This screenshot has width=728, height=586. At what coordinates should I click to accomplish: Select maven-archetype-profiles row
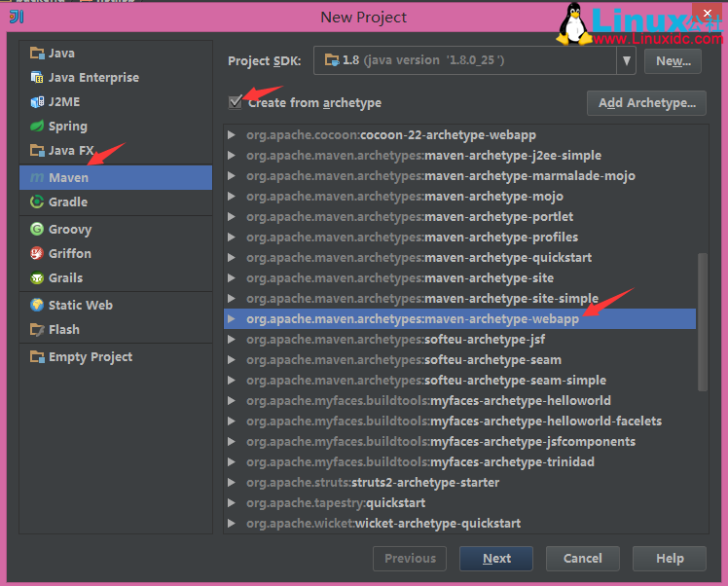coord(459,238)
